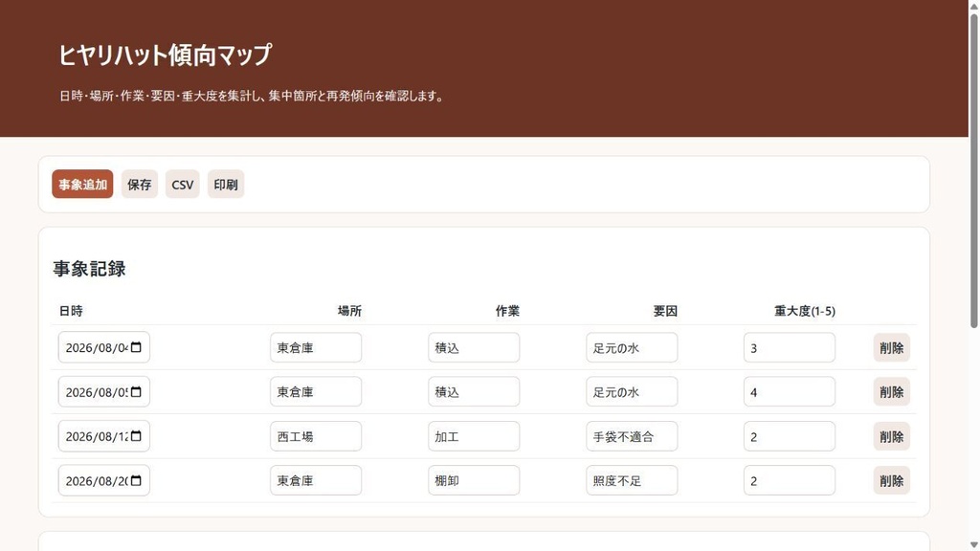Click the 事象記録 section heading
The height and width of the screenshot is (551, 980).
click(x=89, y=269)
